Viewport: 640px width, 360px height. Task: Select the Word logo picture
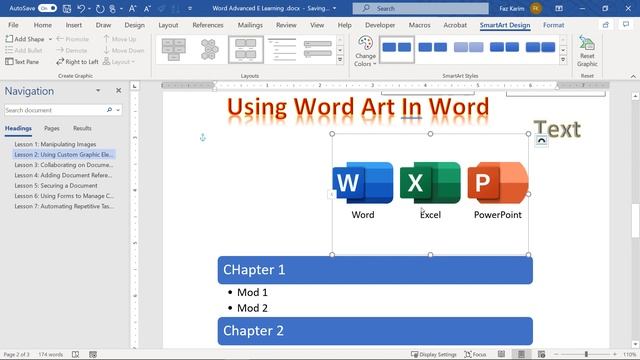(363, 182)
